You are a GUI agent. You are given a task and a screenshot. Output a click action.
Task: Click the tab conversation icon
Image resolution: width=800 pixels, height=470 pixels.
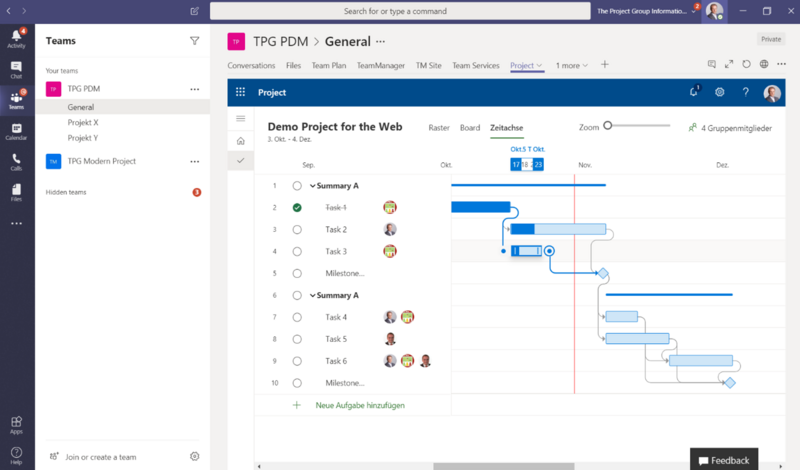tap(711, 64)
